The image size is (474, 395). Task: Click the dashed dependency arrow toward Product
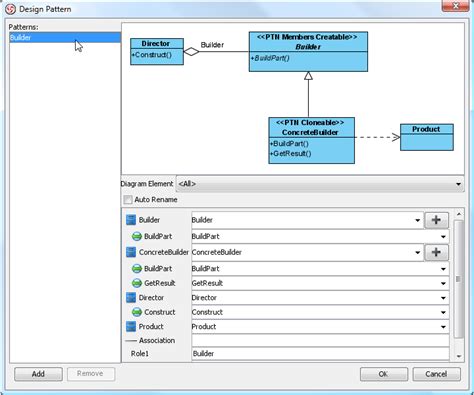[377, 137]
